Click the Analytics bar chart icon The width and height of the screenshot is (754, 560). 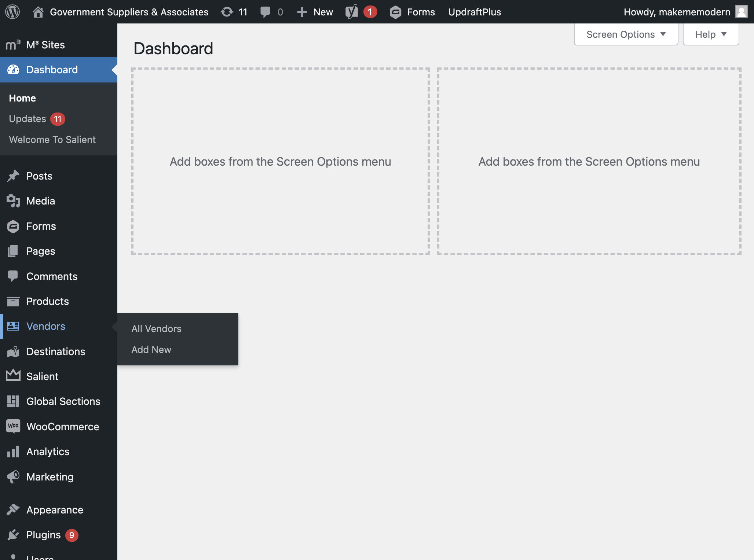tap(13, 452)
